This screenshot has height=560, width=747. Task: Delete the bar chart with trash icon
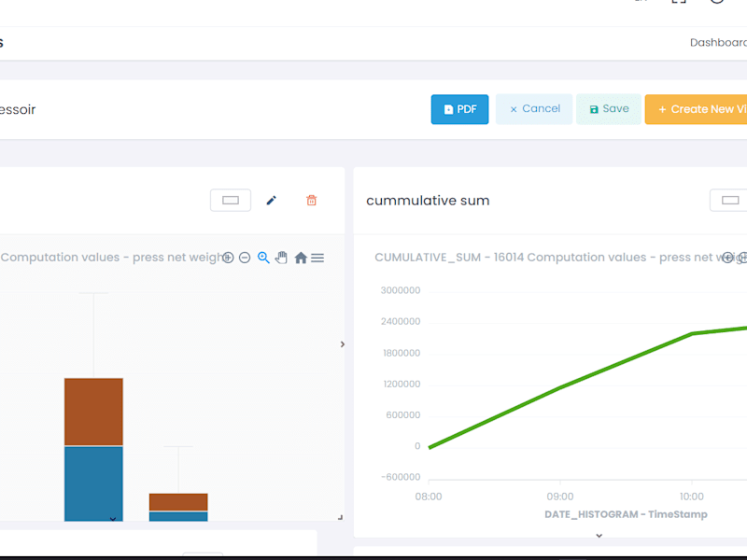tap(312, 201)
